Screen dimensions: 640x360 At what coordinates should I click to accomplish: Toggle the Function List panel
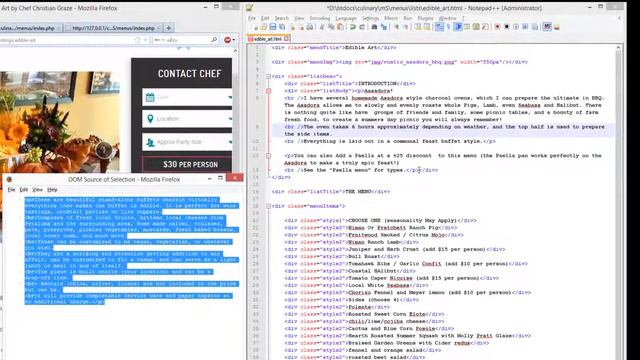tap(485, 27)
